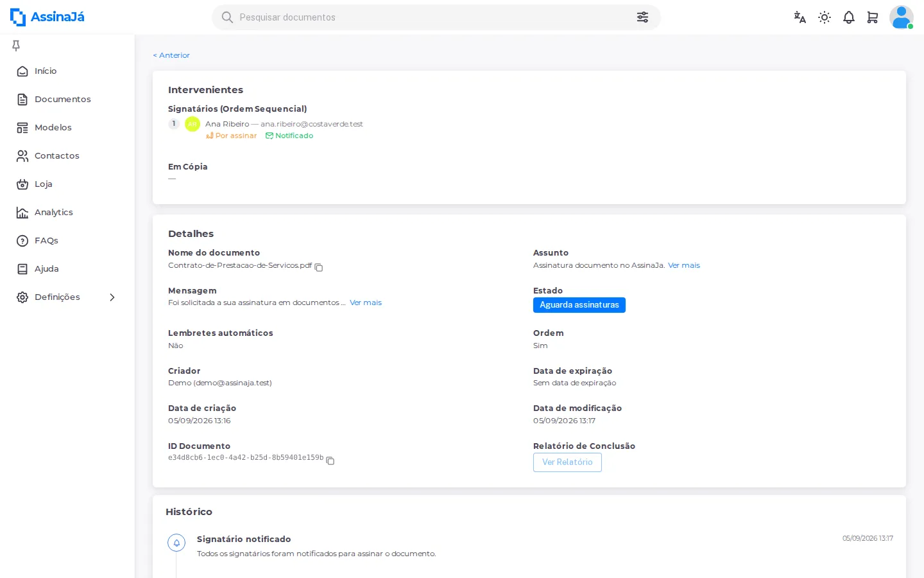Screen dimensions: 924x578
Task: Click the search magnifier icon
Action: tap(227, 17)
